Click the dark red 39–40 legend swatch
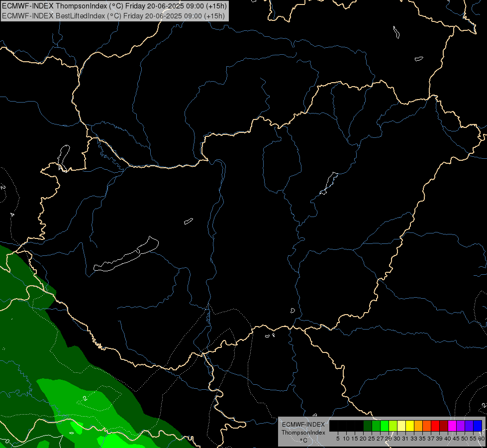The height and width of the screenshot is (448, 487). 444,426
